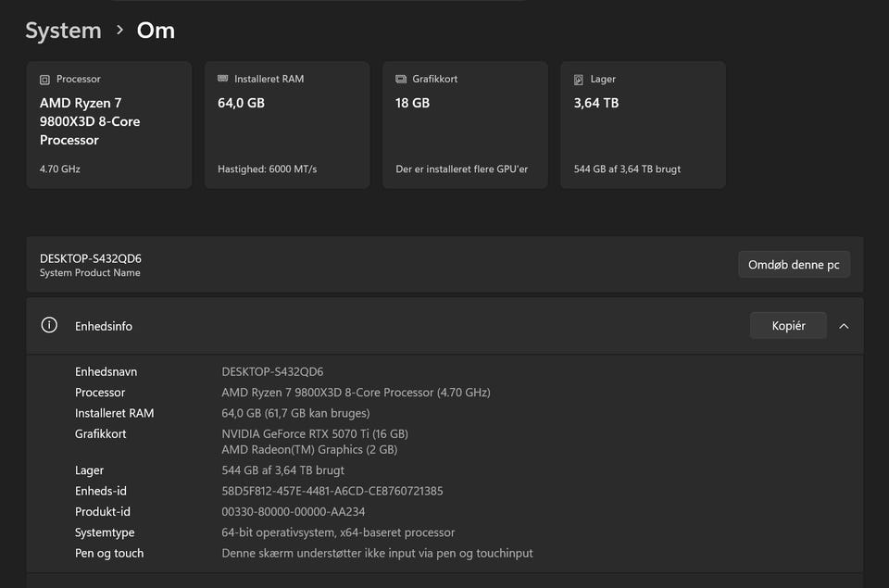Click the Processor chip icon in the card

click(44, 80)
